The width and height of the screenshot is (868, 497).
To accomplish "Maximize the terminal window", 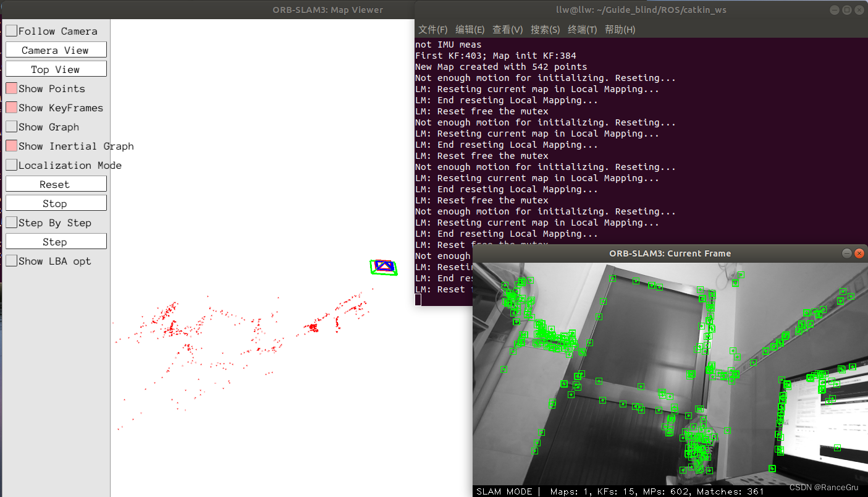I will (x=847, y=10).
